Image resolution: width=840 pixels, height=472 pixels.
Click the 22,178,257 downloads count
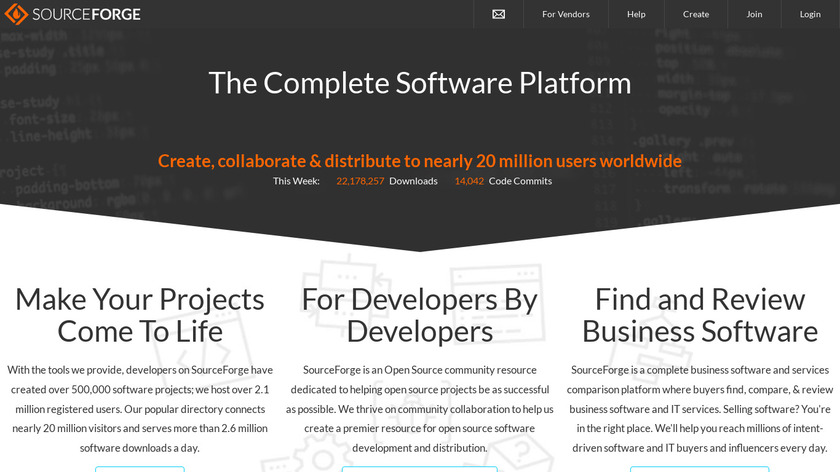[x=360, y=181]
